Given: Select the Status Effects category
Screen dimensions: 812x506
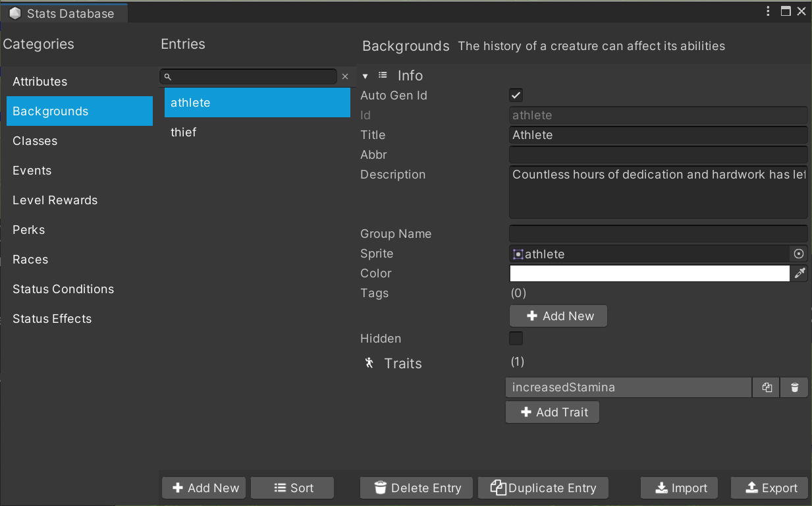Looking at the screenshot, I should coord(52,319).
